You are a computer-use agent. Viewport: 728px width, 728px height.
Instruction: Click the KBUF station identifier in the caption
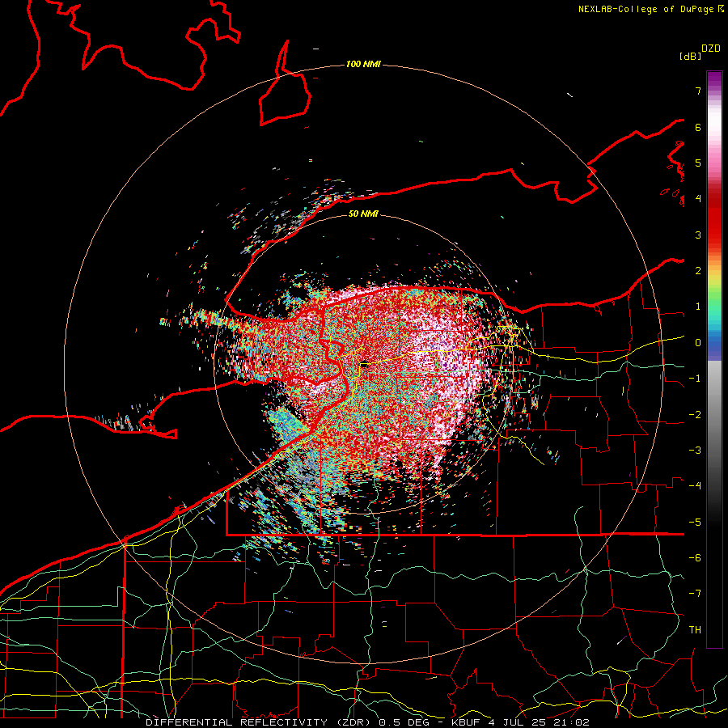pos(467,722)
